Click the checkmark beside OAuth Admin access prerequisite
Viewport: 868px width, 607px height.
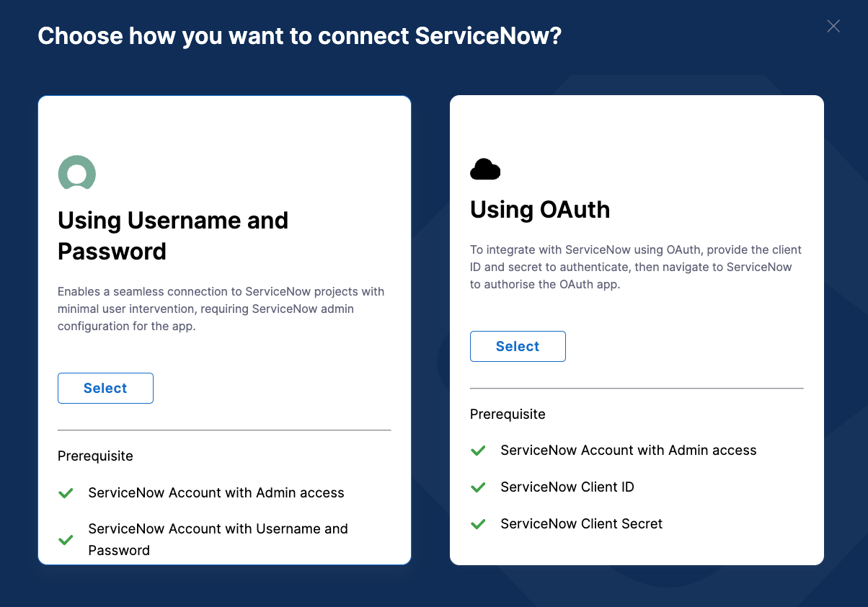coord(478,451)
